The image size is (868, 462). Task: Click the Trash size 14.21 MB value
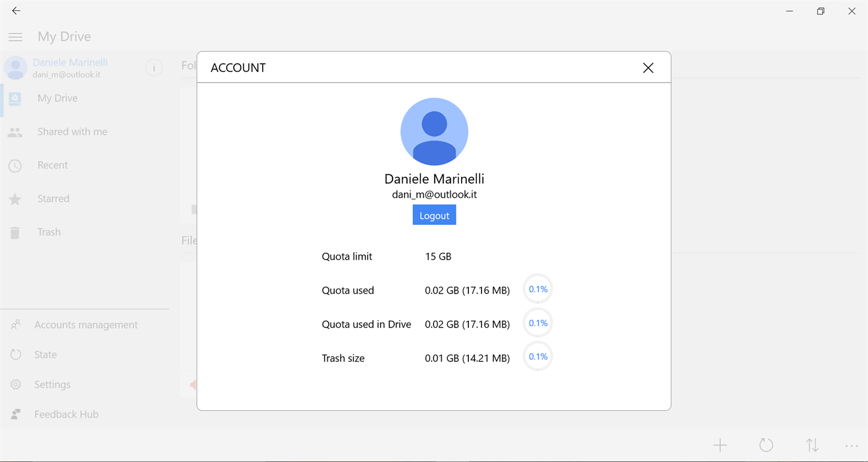tap(467, 358)
